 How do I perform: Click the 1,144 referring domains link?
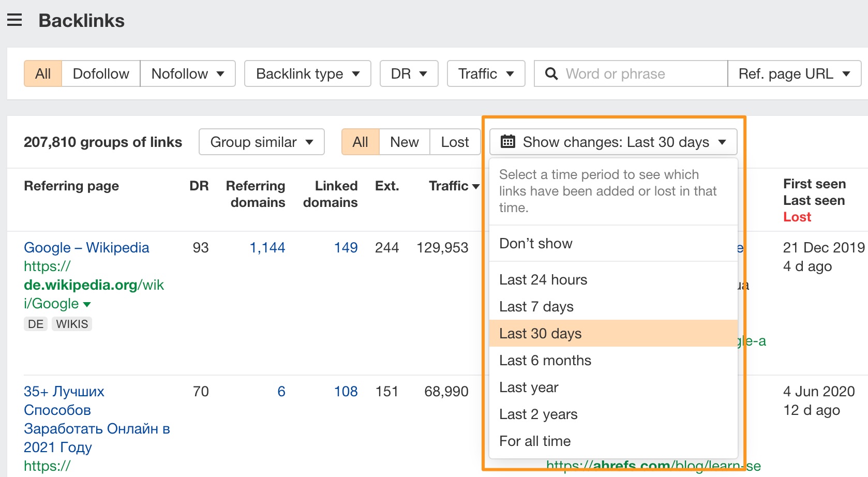tap(267, 248)
